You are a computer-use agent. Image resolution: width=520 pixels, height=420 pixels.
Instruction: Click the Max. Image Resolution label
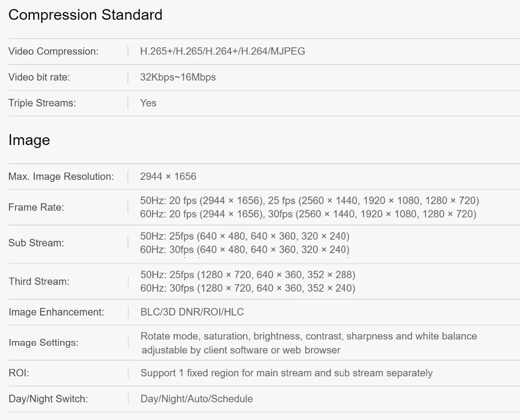point(61,177)
